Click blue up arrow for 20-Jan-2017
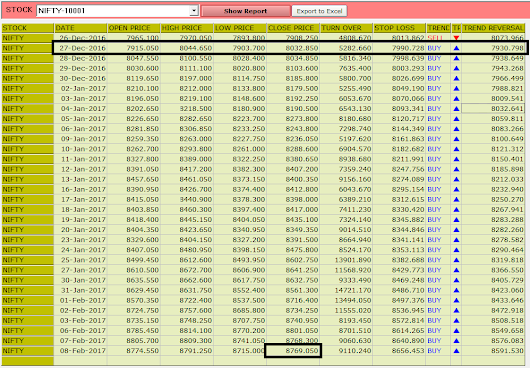Screen dimensions: 530x368 coord(456,230)
